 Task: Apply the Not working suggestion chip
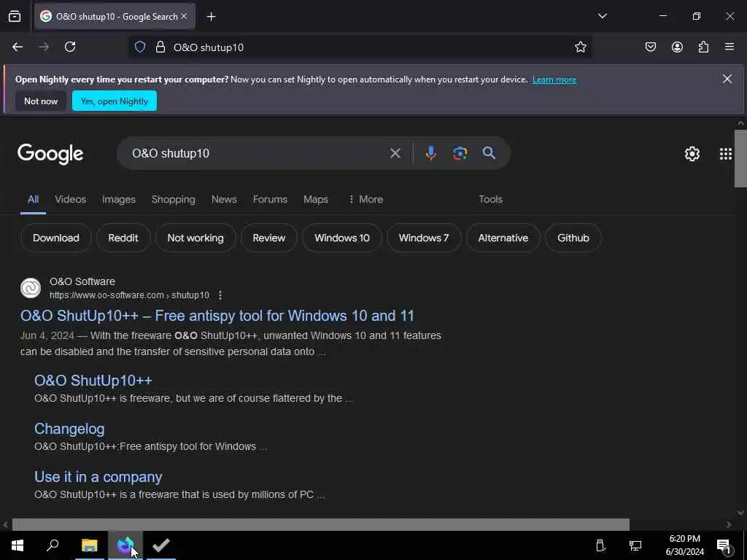click(196, 238)
